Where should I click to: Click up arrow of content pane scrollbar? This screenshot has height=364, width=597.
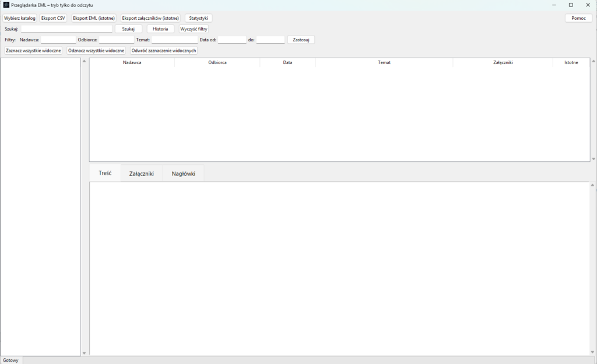592,185
